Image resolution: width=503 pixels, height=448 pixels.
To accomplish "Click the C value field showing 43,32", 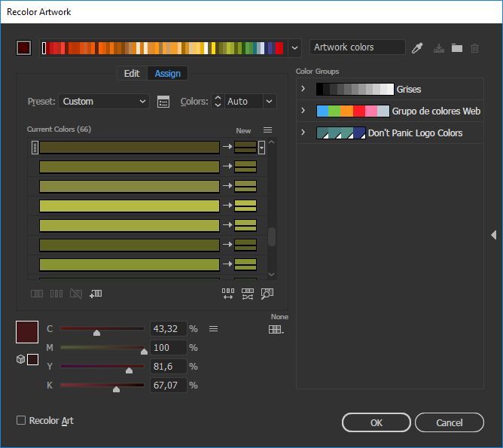I will [x=168, y=329].
